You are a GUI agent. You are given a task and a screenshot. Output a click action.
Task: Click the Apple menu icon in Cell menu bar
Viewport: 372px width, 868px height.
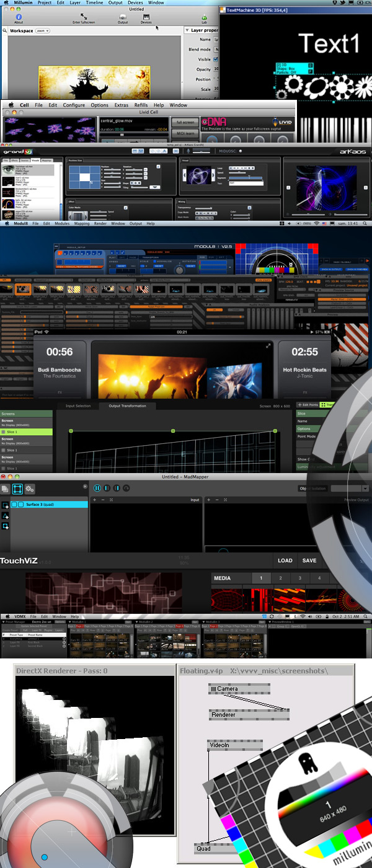coord(10,105)
